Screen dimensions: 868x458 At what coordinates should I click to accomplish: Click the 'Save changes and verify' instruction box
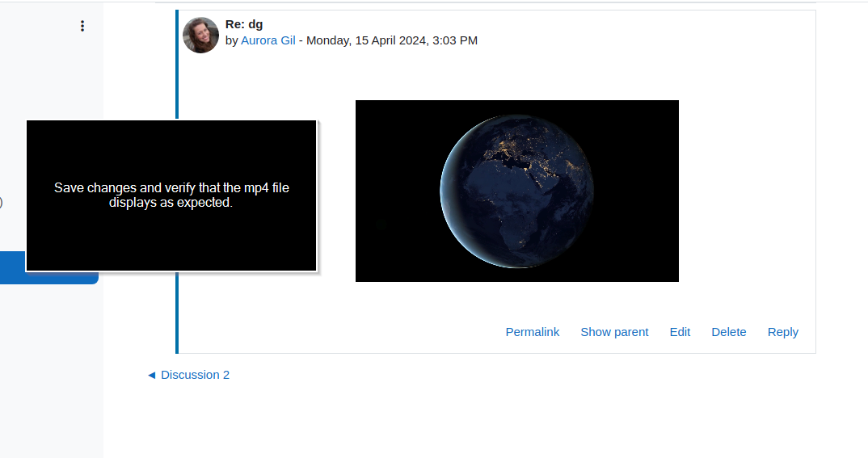(171, 195)
